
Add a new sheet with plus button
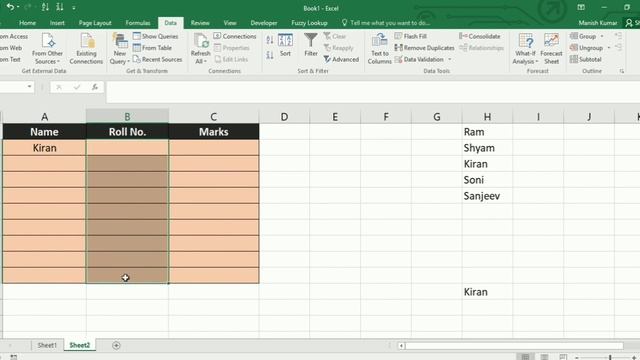pyautogui.click(x=116, y=346)
